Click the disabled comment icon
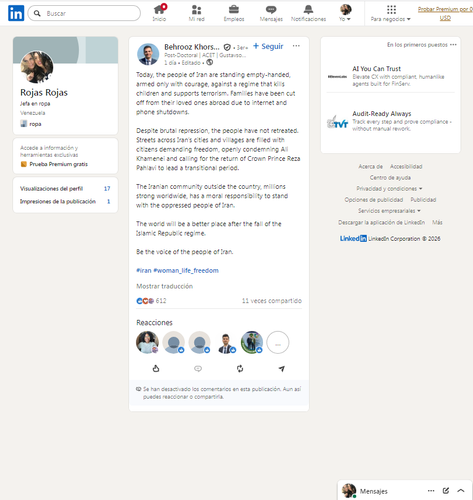The image size is (473, 500). click(198, 368)
